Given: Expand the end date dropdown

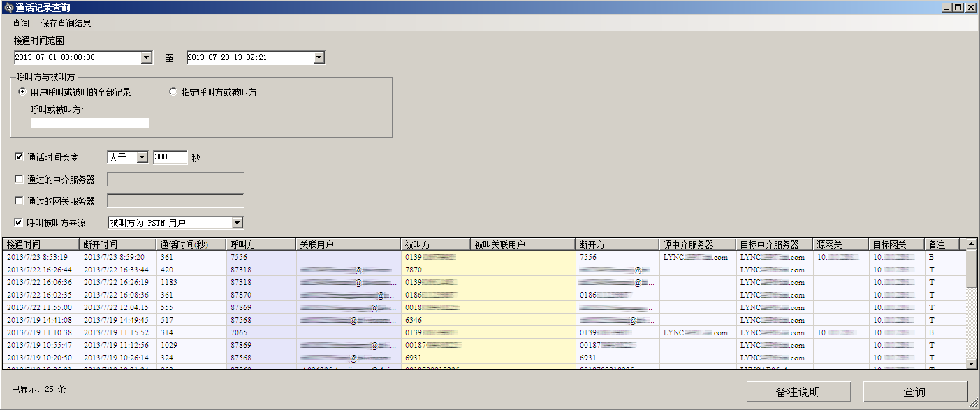Looking at the screenshot, I should (x=319, y=57).
